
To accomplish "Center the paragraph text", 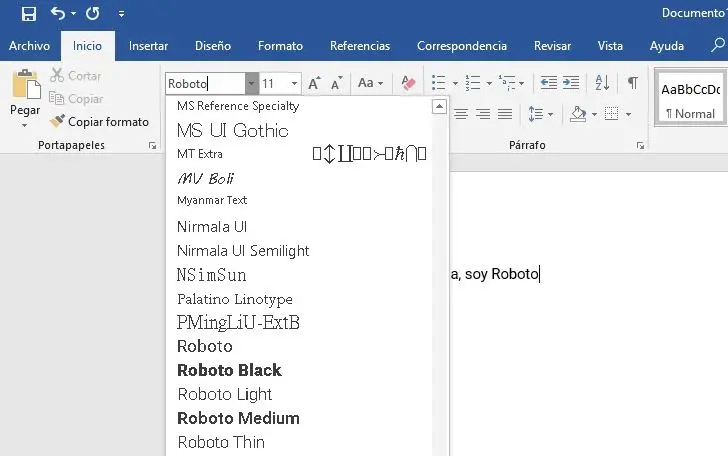I will point(461,114).
